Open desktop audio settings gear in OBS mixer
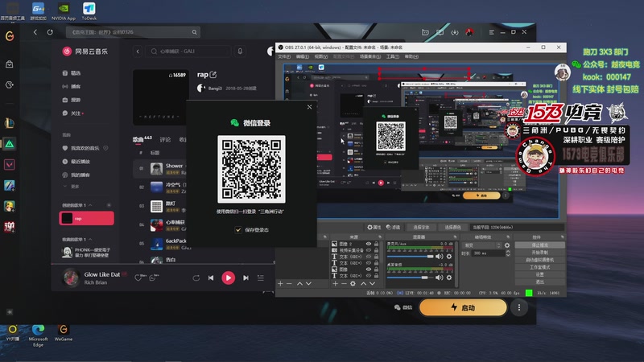The width and height of the screenshot is (644, 362). point(449,278)
